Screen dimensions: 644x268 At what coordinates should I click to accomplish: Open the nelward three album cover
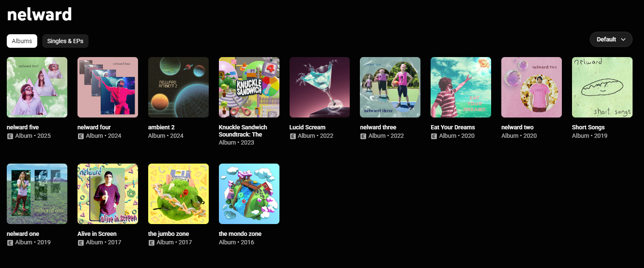click(x=390, y=87)
